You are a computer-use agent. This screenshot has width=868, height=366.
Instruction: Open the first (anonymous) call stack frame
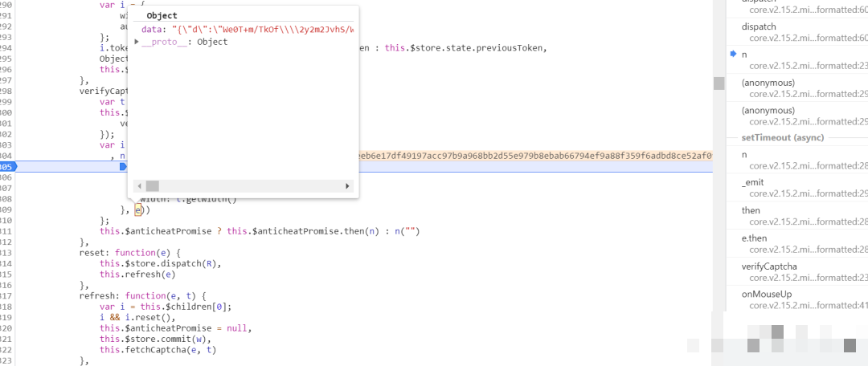[768, 83]
